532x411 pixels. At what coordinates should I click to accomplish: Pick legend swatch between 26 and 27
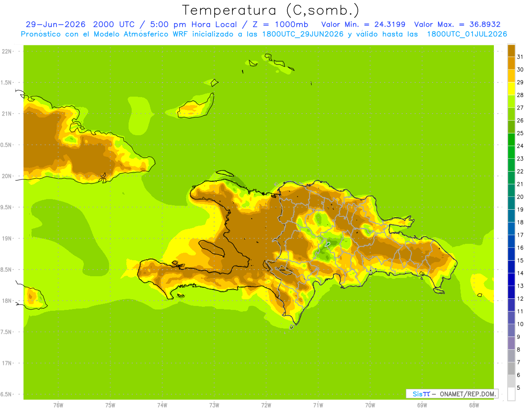[x=511, y=114]
